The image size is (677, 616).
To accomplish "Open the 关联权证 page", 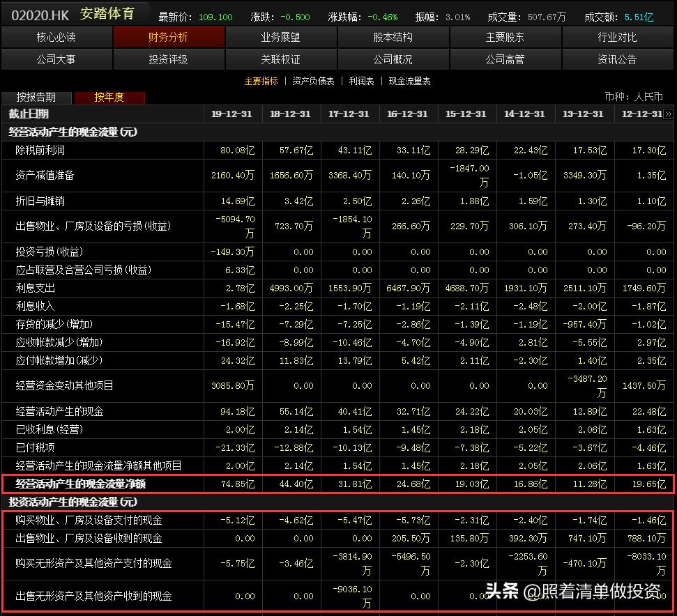I will tap(280, 59).
